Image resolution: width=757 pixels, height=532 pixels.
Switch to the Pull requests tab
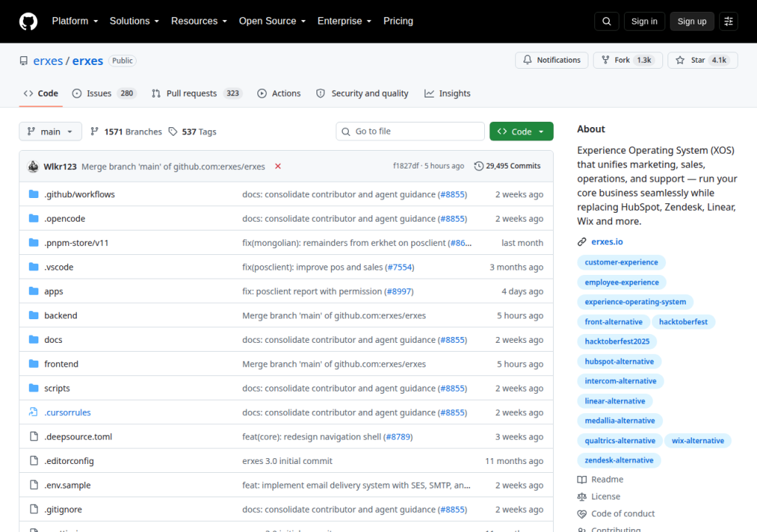pyautogui.click(x=197, y=94)
